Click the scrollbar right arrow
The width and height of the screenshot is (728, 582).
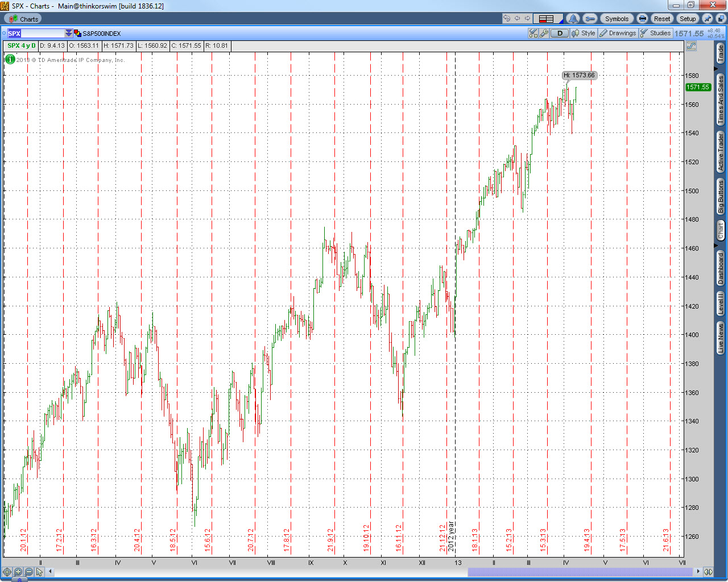point(699,572)
